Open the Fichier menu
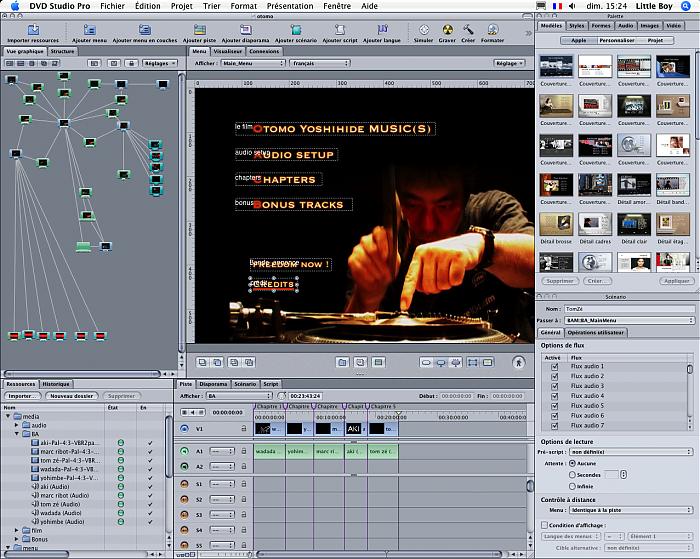The image size is (700, 559). point(112,6)
